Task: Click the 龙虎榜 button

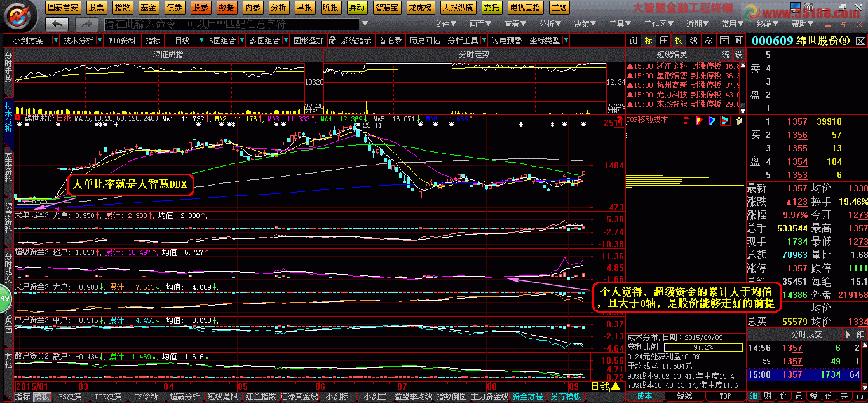Action: [x=421, y=8]
